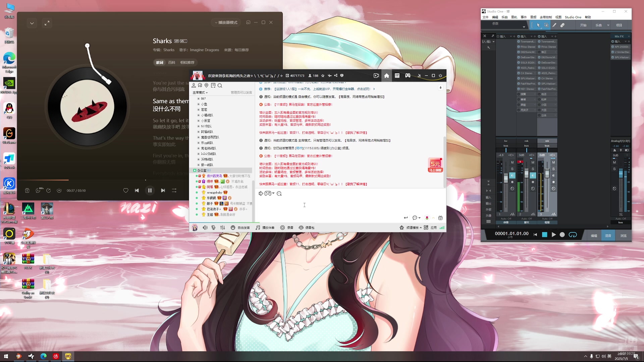The height and width of the screenshot is (362, 644).
Task: Switch to the 相似推荐 tab
Action: coord(187,62)
